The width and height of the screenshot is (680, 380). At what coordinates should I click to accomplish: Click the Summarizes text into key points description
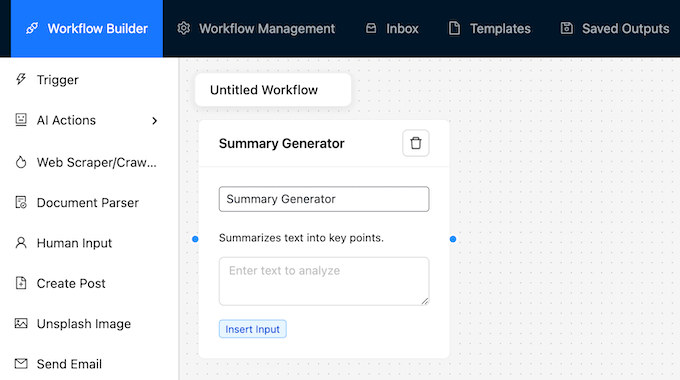[x=301, y=238]
